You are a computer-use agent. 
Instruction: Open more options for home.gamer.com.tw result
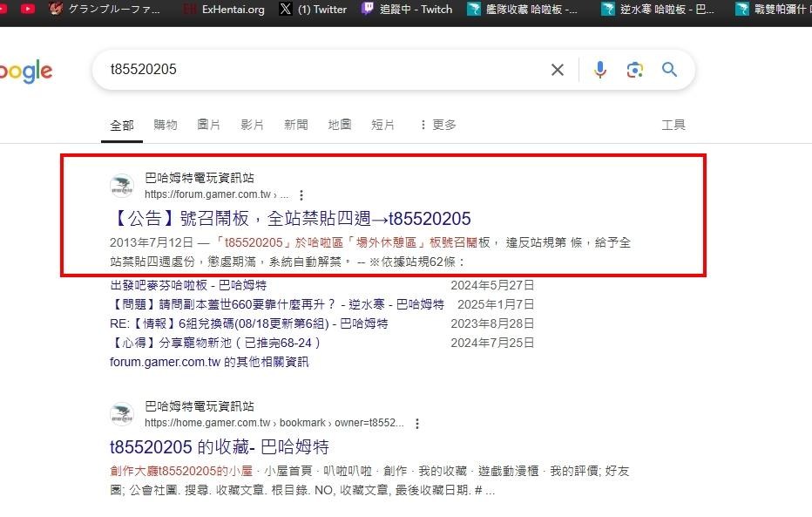click(x=417, y=423)
